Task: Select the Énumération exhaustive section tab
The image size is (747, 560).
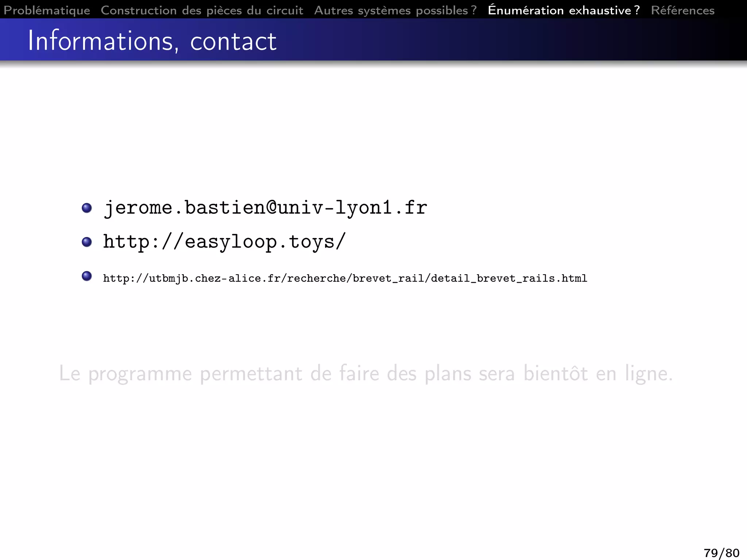Action: [564, 10]
